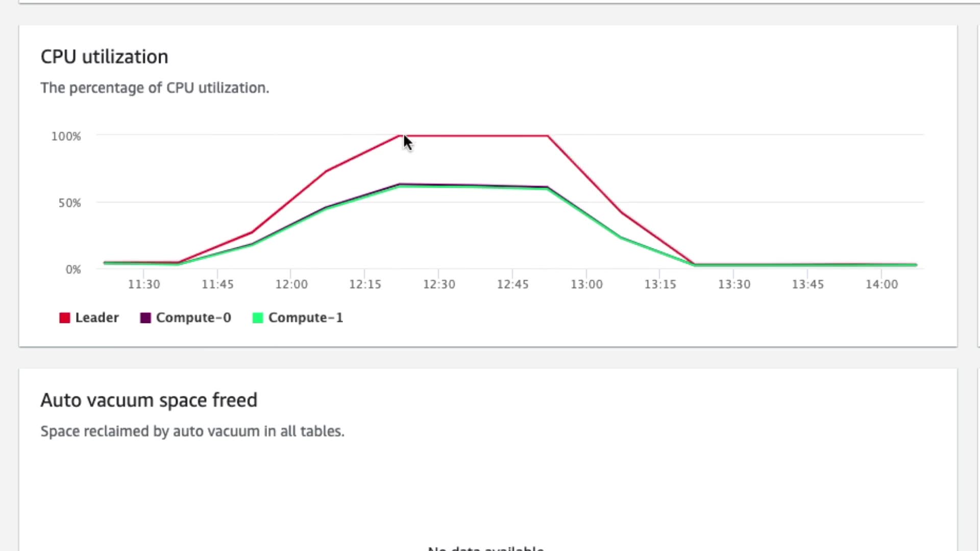
Task: Click the 100% y-axis label
Action: (66, 136)
